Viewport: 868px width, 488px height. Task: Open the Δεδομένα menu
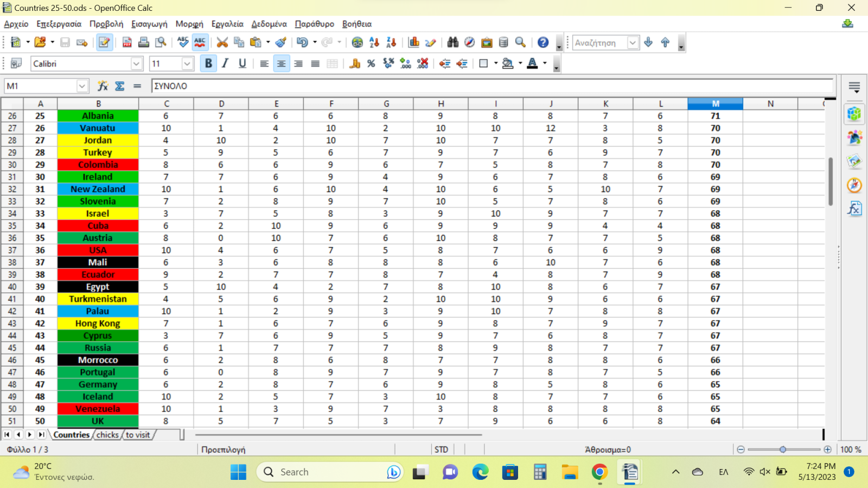(269, 24)
